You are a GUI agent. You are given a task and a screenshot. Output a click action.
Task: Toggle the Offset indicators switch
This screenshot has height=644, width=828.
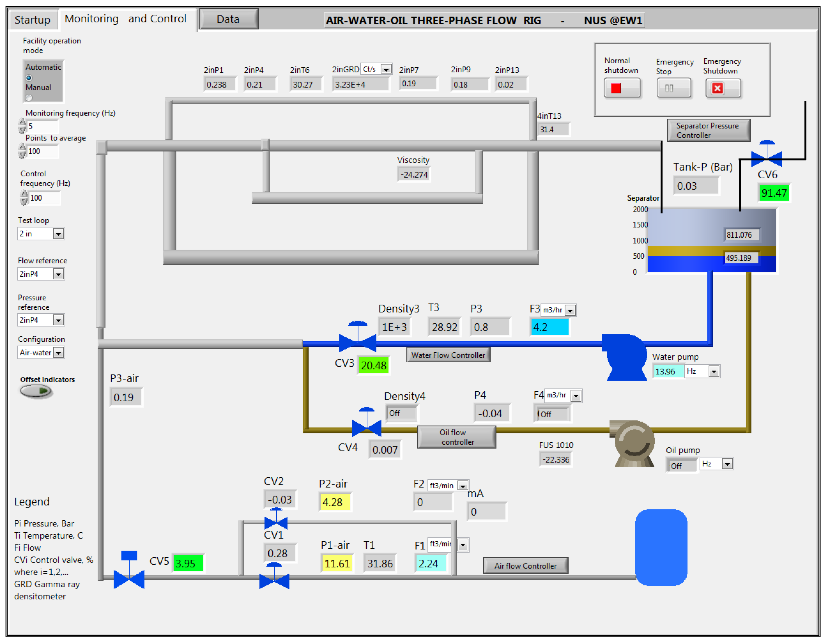36,391
